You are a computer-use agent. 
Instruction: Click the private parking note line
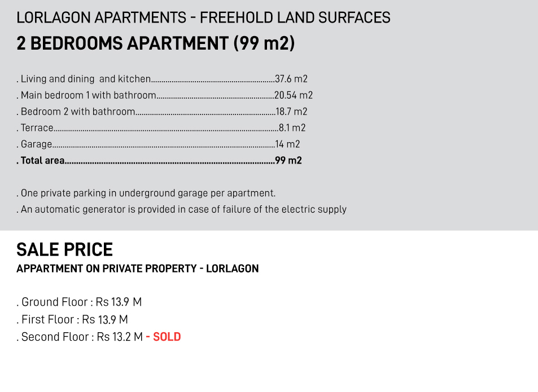click(146, 193)
